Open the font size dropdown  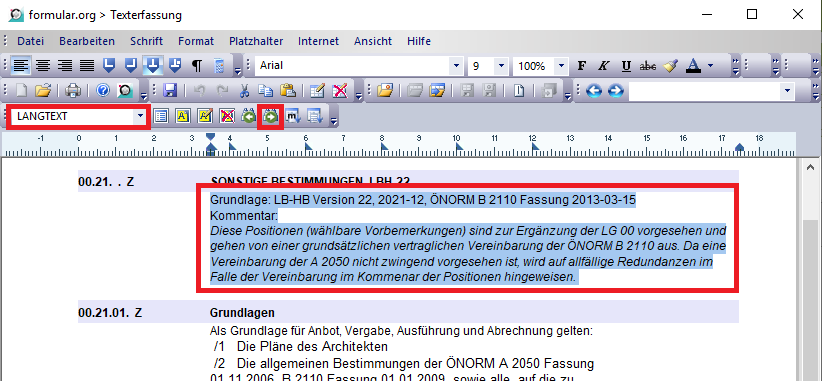[502, 66]
